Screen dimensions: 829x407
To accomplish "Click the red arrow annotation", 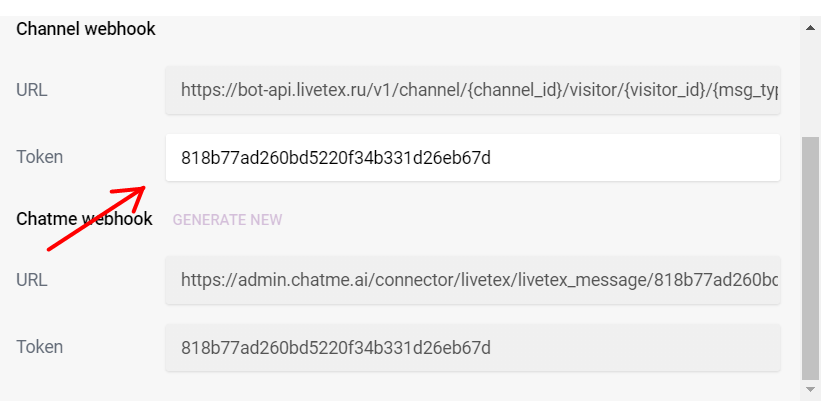I will (x=96, y=218).
